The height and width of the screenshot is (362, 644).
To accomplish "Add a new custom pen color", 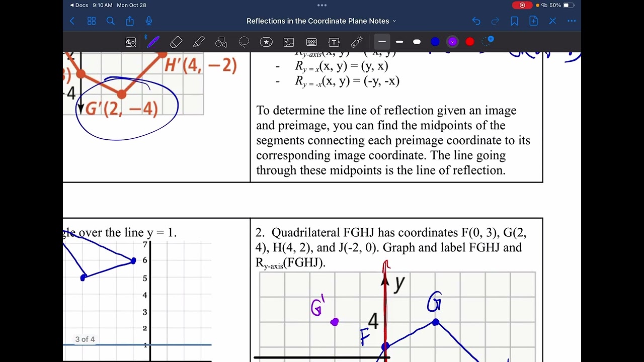I will [x=488, y=41].
